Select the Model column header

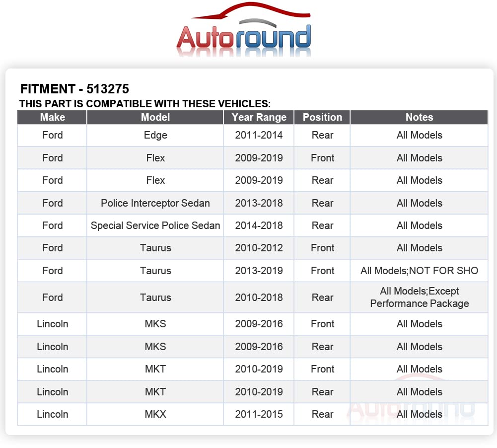pos(155,117)
